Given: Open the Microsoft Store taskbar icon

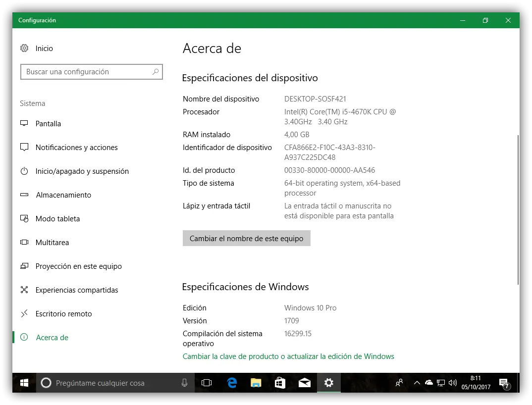Looking at the screenshot, I should [x=280, y=383].
